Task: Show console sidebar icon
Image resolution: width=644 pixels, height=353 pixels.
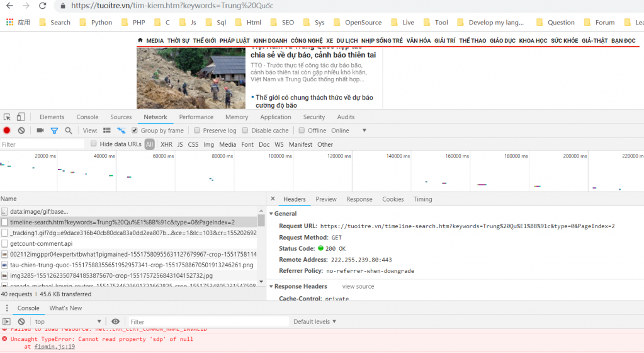Action: (x=7, y=321)
